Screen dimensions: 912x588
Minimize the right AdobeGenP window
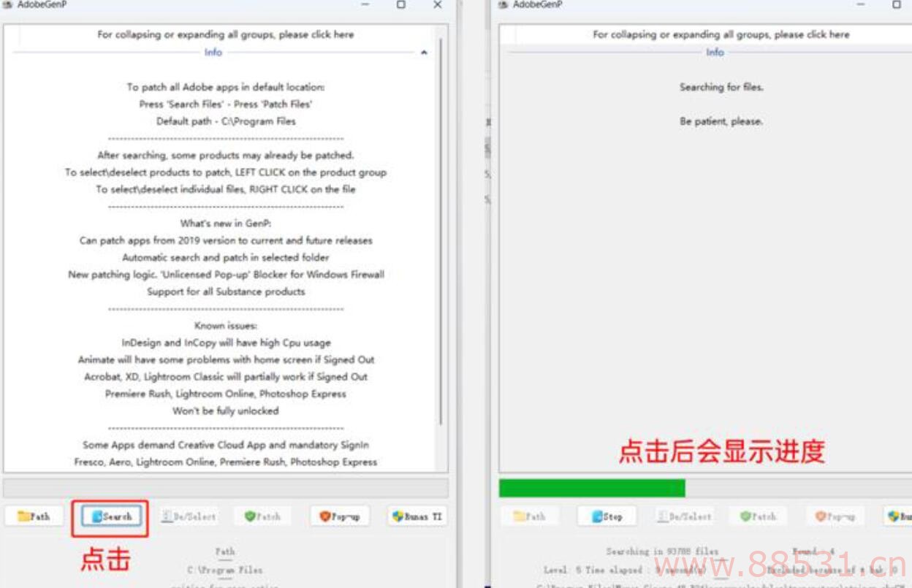point(860,4)
